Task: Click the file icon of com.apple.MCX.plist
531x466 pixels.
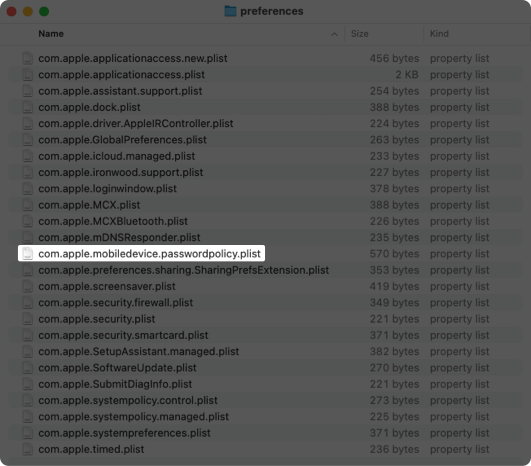Action: point(28,205)
